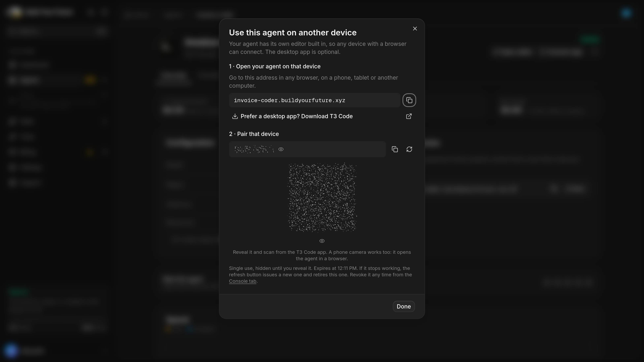Click the text 1 · Open your agent on that device
This screenshot has width=644, height=362.
tap(275, 66)
